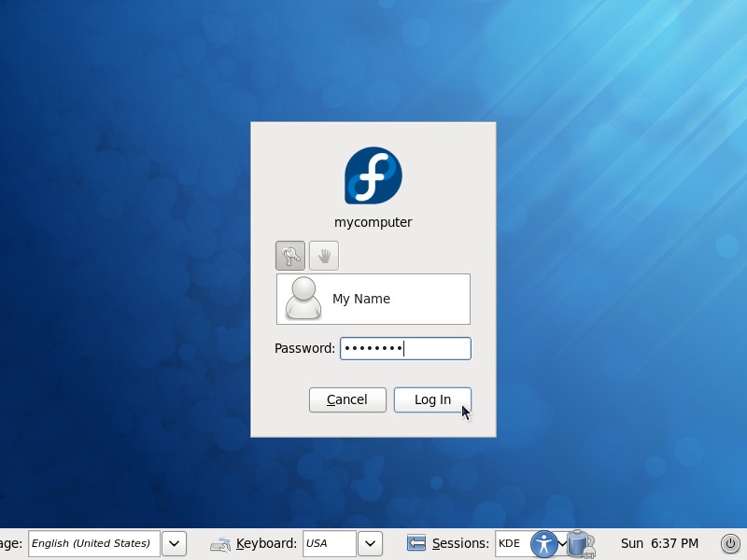Click the Fedora logo in login dialog
Image resolution: width=747 pixels, height=560 pixels.
point(373,175)
